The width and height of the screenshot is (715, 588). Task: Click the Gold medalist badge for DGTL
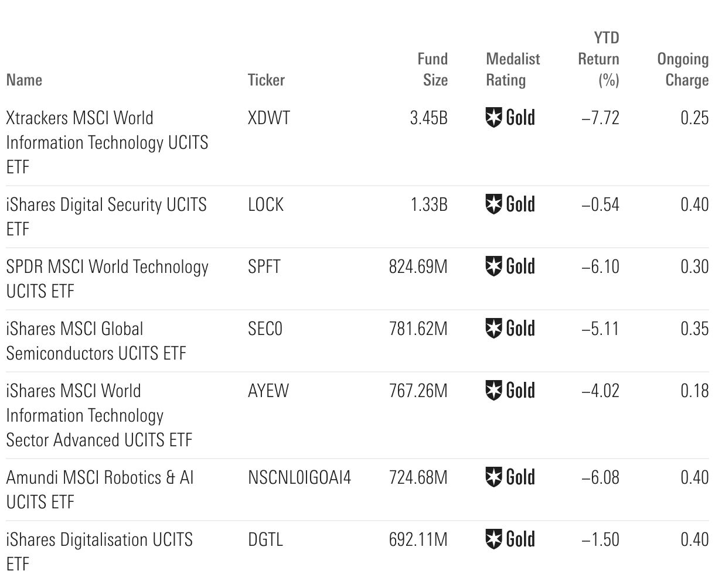tap(510, 540)
